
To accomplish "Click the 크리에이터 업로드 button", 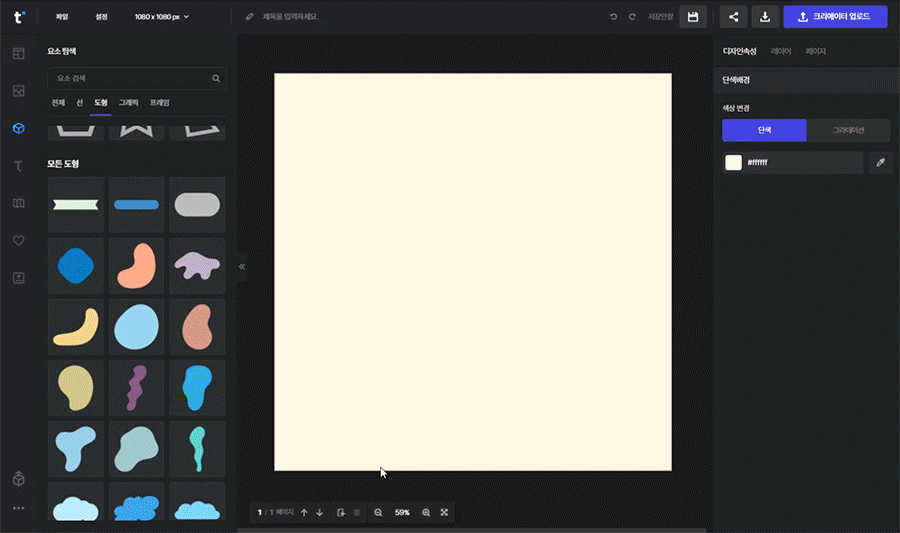I will tap(835, 17).
